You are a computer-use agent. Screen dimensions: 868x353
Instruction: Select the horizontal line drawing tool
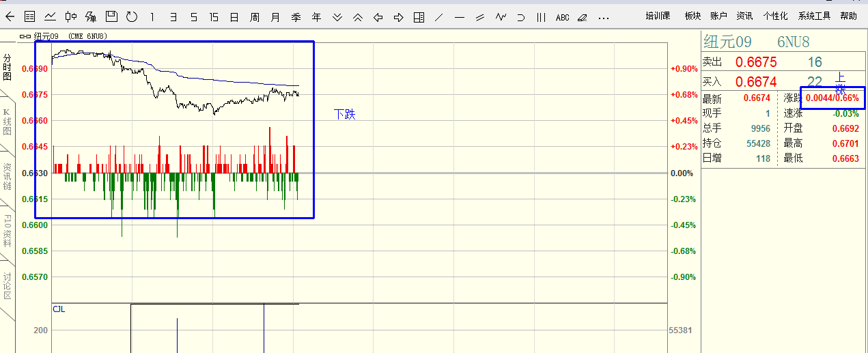pos(460,16)
